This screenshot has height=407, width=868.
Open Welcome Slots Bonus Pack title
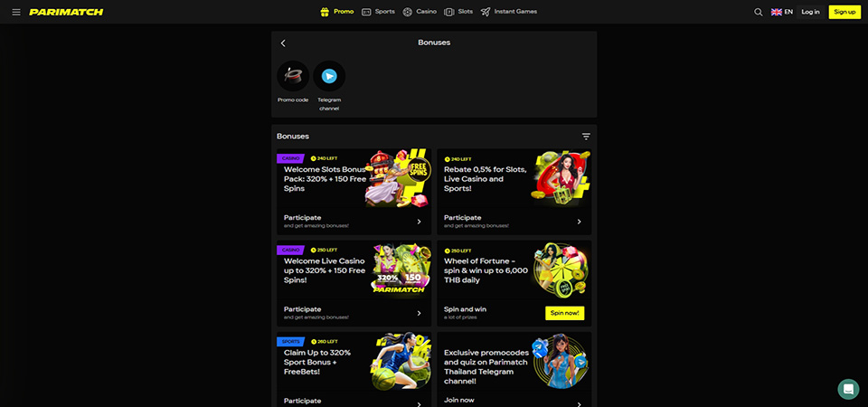tap(325, 179)
